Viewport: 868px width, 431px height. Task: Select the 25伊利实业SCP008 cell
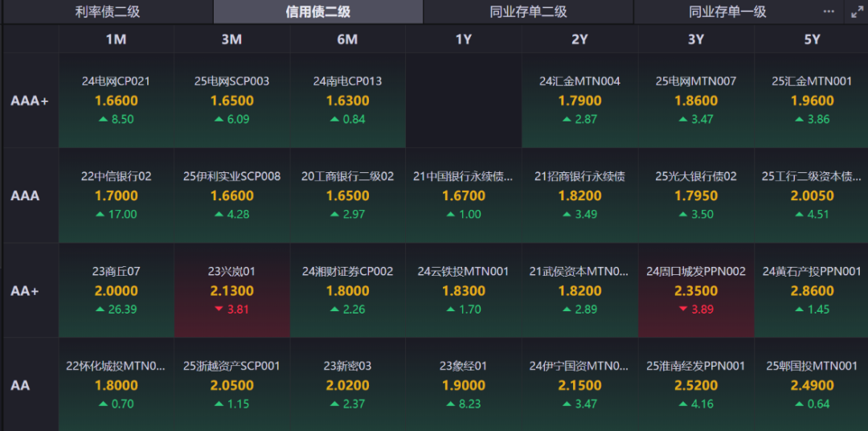(232, 195)
